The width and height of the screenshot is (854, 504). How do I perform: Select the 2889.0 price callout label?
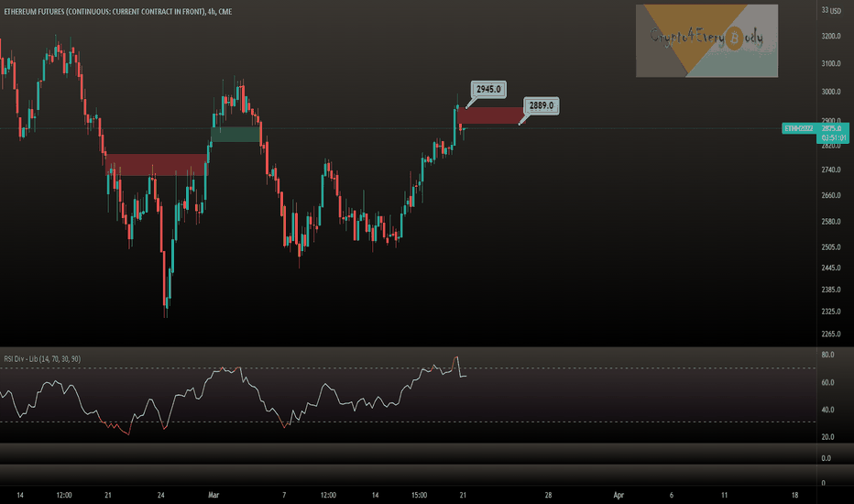tap(542, 105)
